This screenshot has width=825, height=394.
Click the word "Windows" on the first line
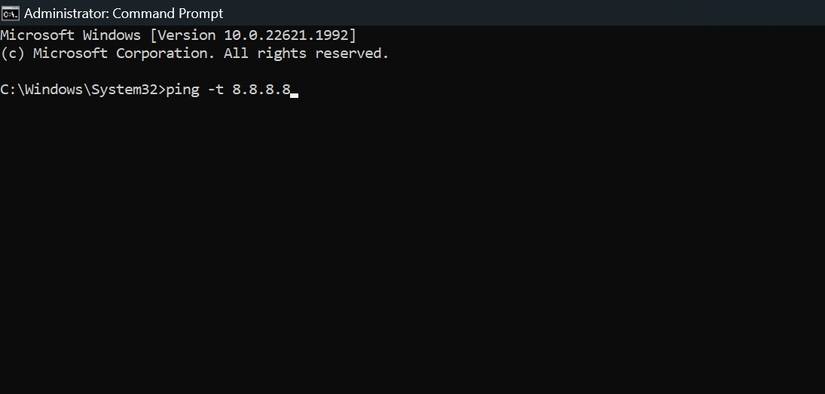112,36
